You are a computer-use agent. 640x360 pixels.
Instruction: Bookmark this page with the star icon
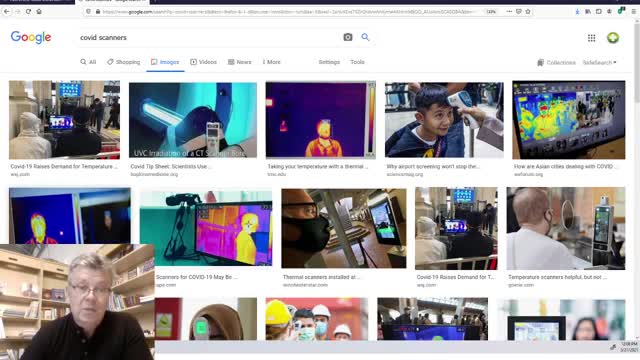(528, 11)
